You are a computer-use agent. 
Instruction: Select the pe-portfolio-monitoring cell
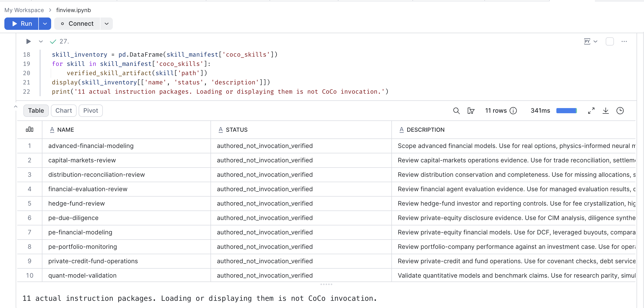pyautogui.click(x=126, y=247)
